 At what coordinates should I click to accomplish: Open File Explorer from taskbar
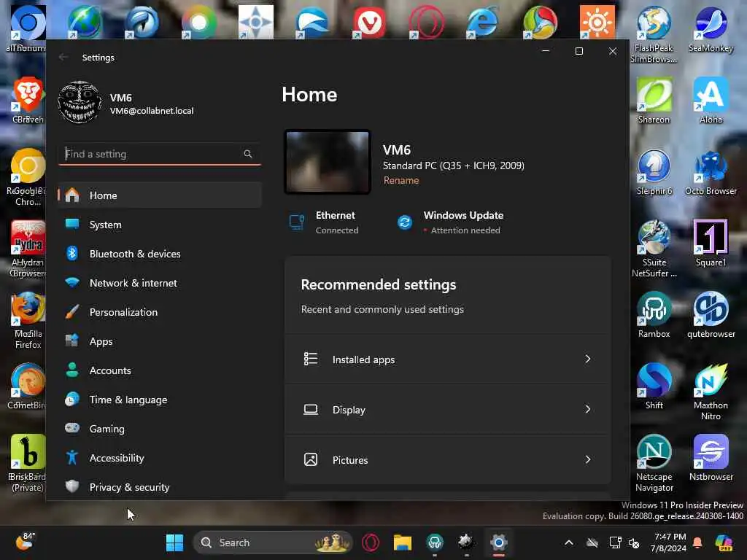pyautogui.click(x=402, y=542)
